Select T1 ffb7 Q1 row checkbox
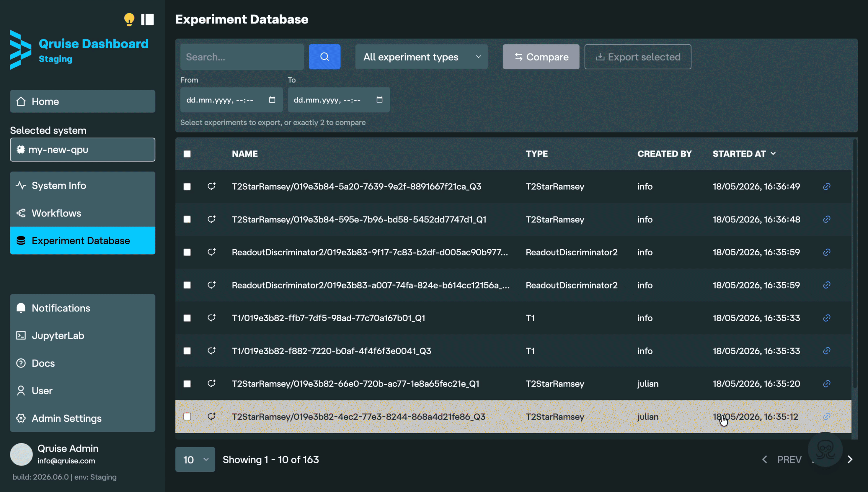The image size is (868, 492). coord(187,318)
